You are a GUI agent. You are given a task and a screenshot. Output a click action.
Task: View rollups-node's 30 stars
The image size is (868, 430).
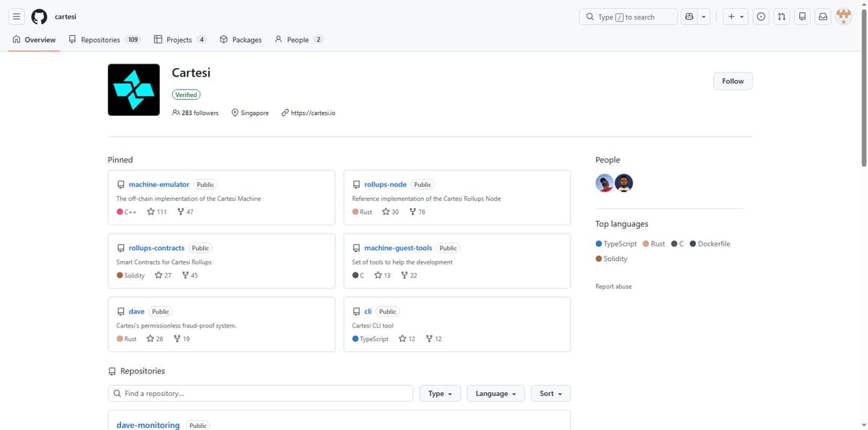click(391, 212)
